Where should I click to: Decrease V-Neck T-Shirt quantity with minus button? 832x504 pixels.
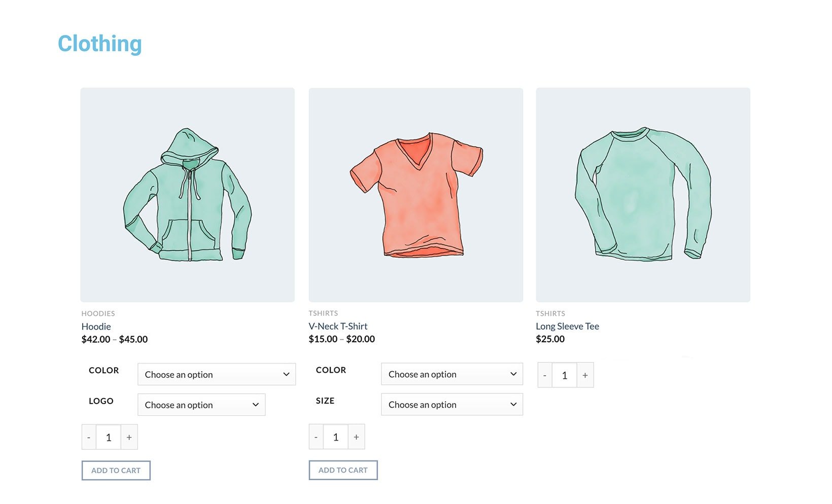tap(316, 437)
